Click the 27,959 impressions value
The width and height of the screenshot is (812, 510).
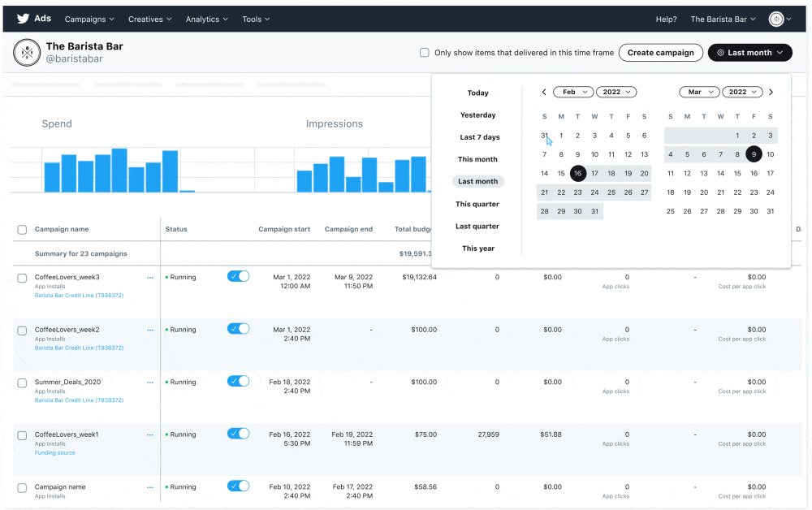point(488,434)
